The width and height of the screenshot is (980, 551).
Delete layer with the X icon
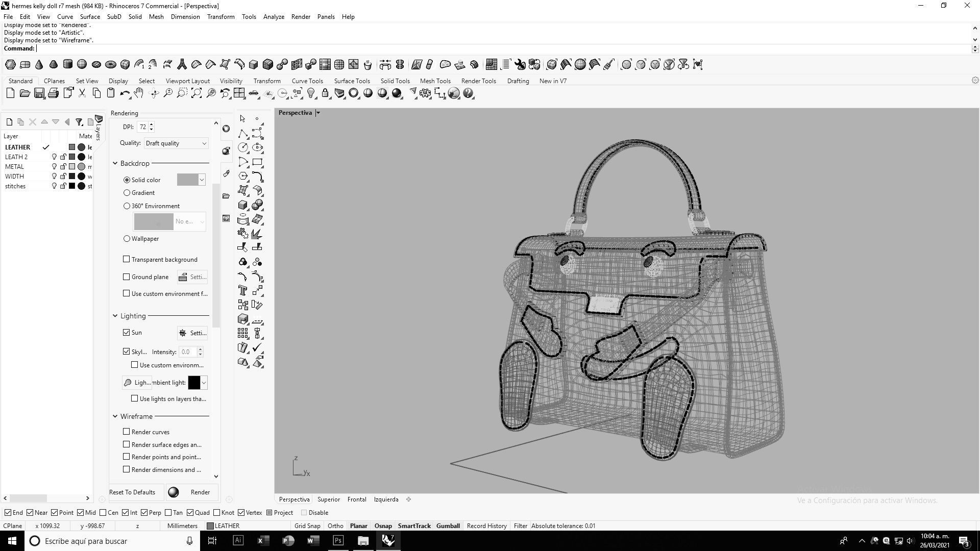pyautogui.click(x=33, y=122)
